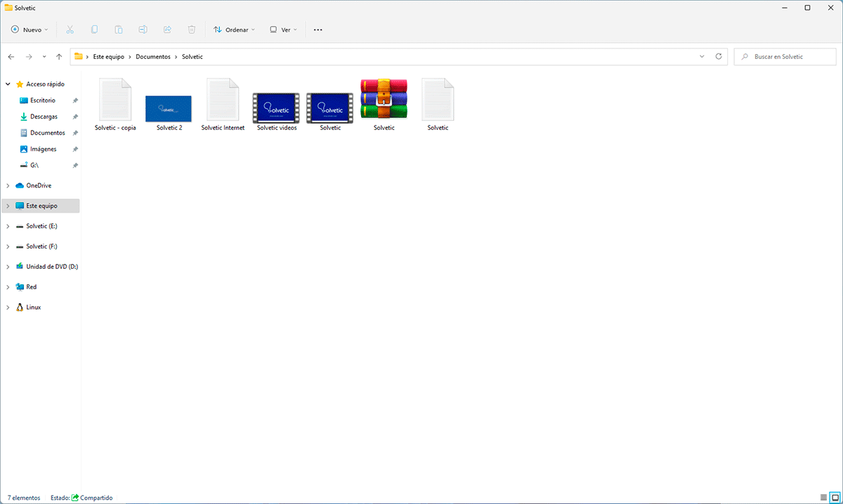Refresh the current folder view
Image resolution: width=843 pixels, height=504 pixels.
(718, 56)
